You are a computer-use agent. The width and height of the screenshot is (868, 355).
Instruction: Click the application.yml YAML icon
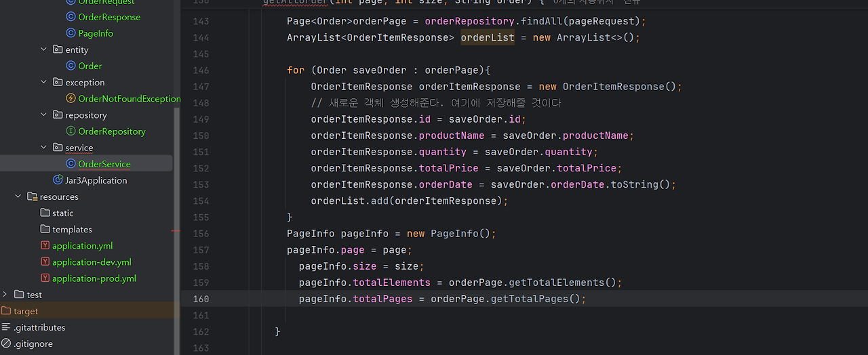tap(45, 245)
